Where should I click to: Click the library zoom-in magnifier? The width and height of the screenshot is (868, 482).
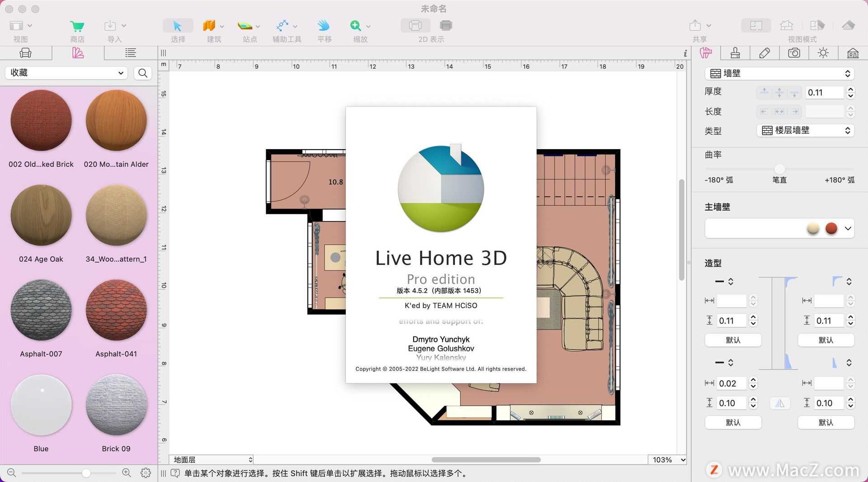click(127, 473)
